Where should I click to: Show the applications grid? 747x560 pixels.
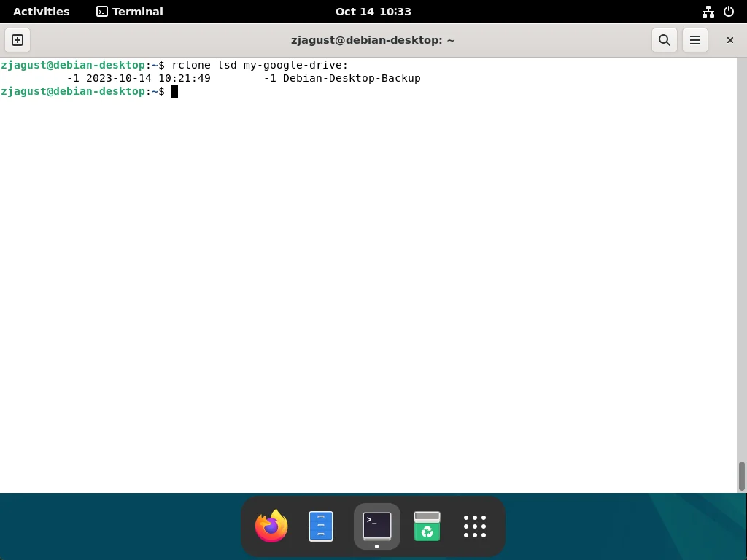475,526
